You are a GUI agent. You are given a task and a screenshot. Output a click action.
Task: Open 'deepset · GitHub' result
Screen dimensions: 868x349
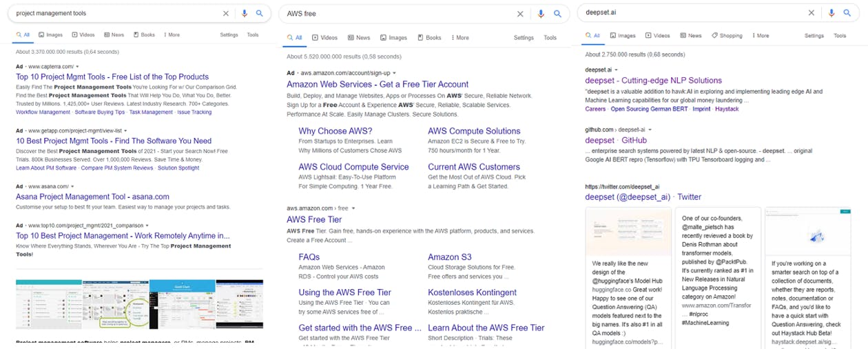click(616, 140)
